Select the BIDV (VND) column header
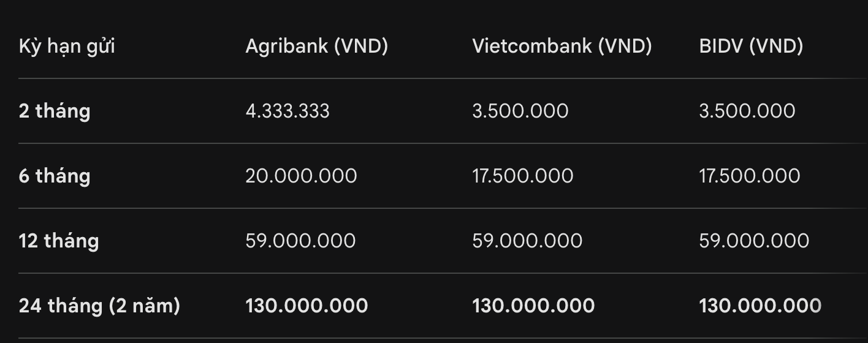The width and height of the screenshot is (868, 343). 750,46
